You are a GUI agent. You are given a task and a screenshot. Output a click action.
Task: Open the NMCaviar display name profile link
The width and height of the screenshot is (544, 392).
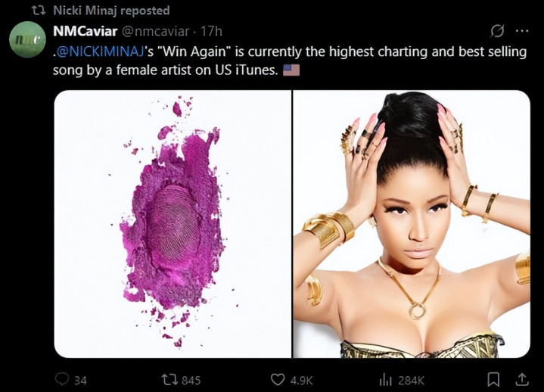pos(84,30)
